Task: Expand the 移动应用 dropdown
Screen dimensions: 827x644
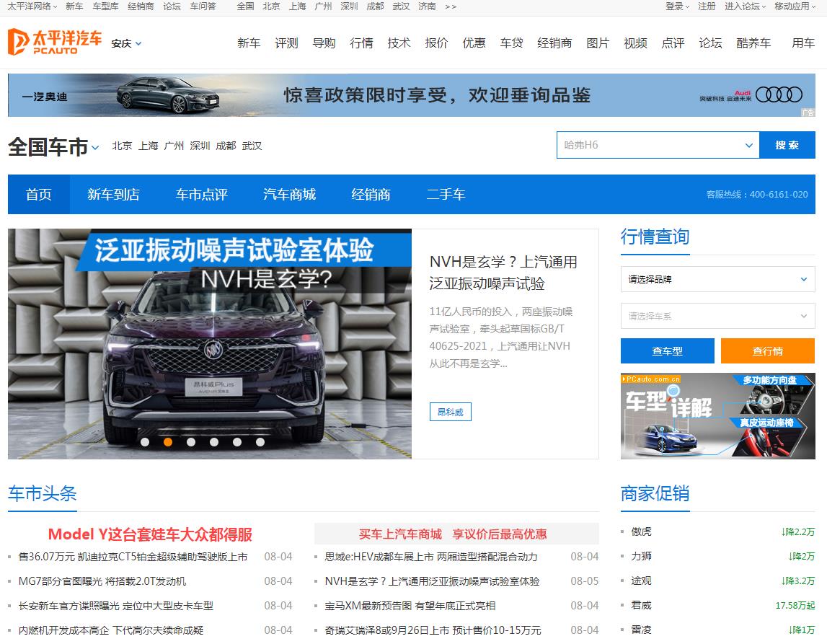Action: click(795, 6)
